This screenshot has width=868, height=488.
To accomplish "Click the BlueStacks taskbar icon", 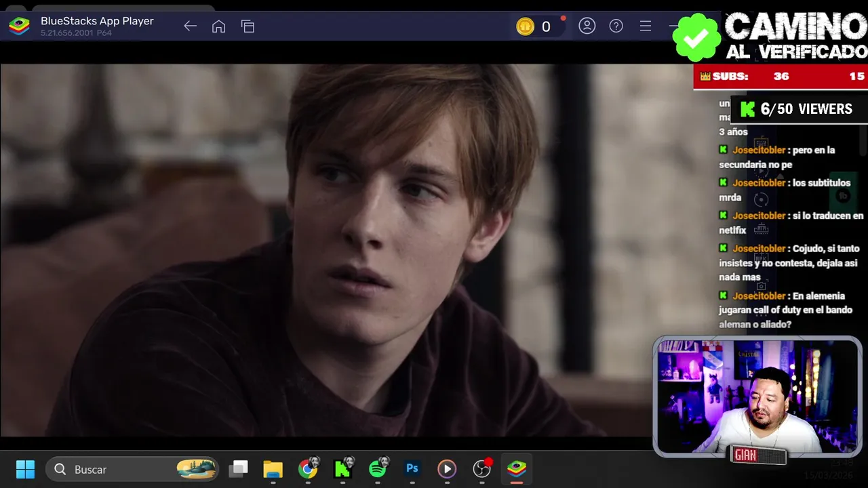I will pyautogui.click(x=517, y=469).
